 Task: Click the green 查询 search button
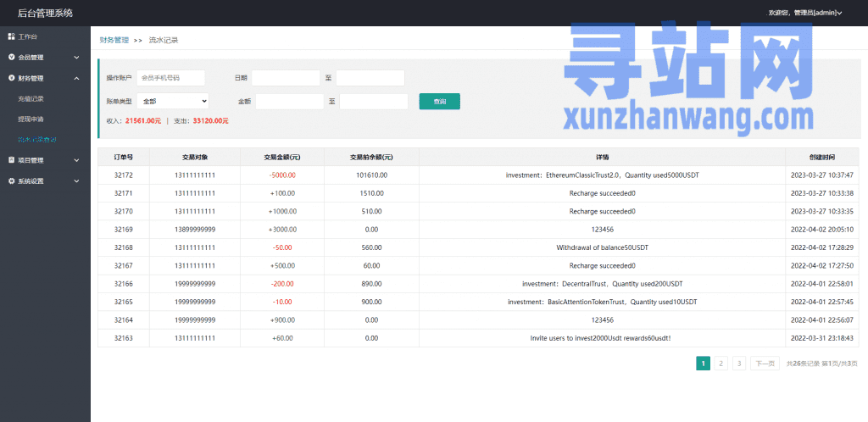click(x=440, y=101)
